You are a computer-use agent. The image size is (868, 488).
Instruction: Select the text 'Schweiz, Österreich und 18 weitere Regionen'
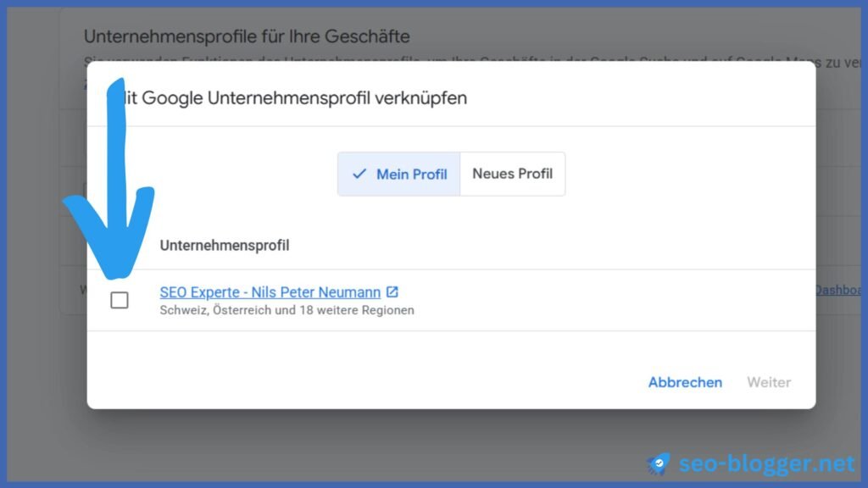coord(287,310)
